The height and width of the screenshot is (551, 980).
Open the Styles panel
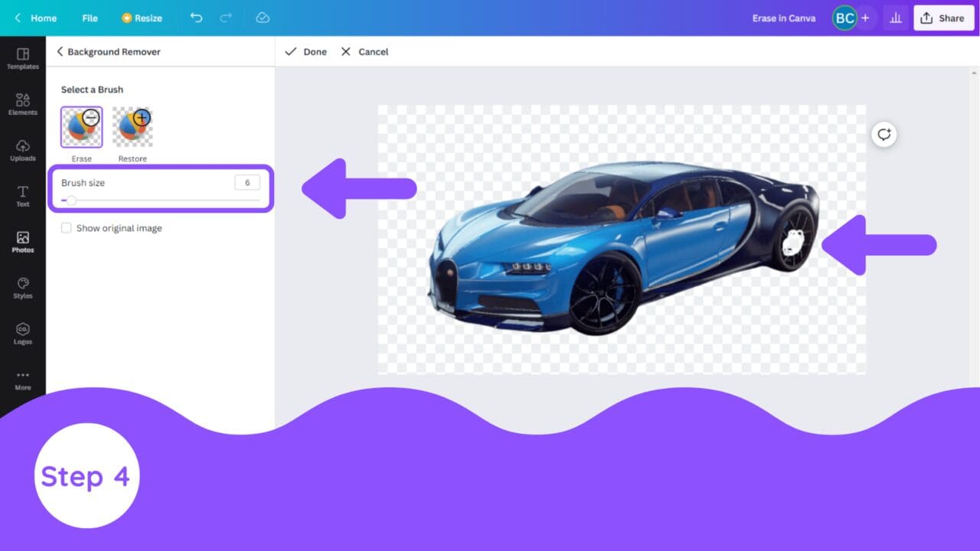tap(22, 285)
